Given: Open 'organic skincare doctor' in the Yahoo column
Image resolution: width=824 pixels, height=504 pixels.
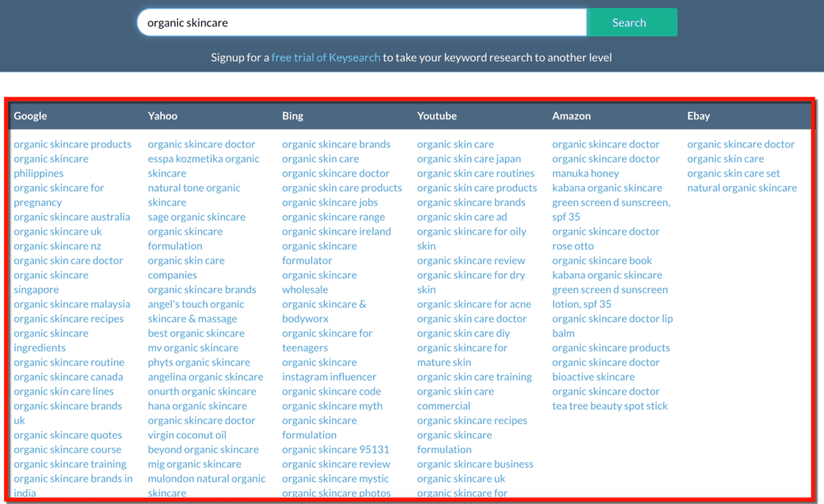Looking at the screenshot, I should [x=202, y=144].
